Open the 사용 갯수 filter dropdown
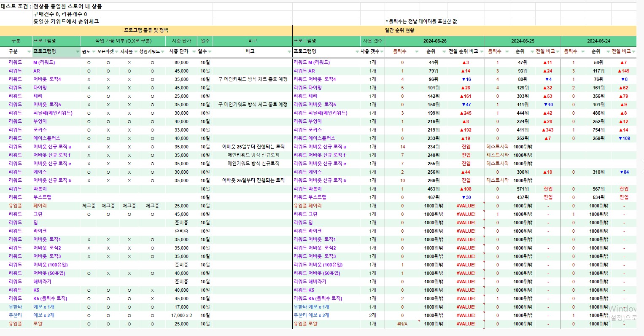Screen dimensions: 644x336 pos(382,52)
